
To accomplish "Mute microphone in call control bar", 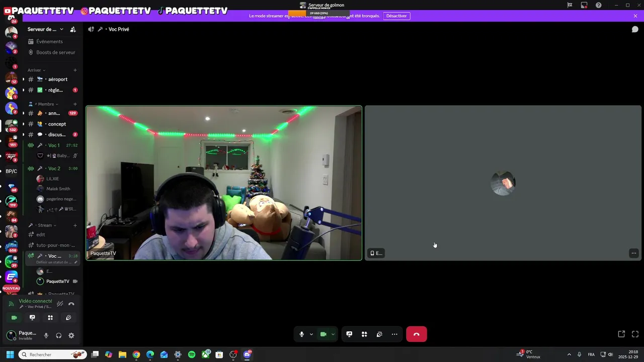I will [301, 334].
